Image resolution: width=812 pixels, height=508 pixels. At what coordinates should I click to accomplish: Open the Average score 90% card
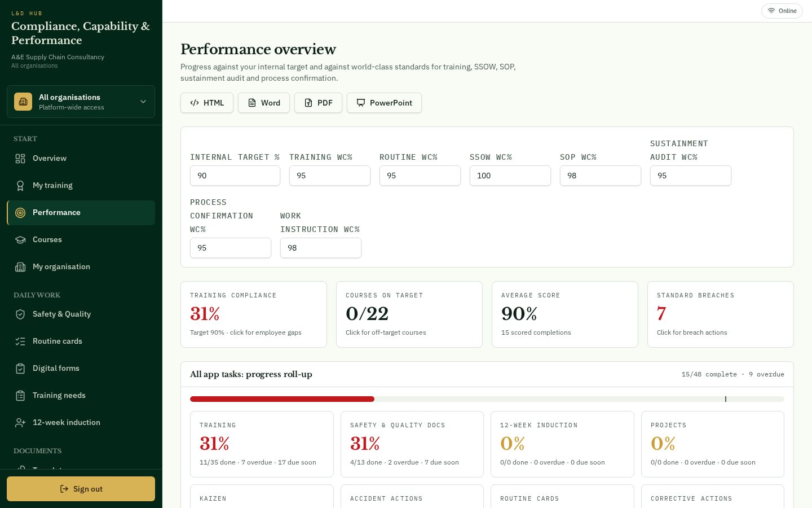pyautogui.click(x=565, y=314)
